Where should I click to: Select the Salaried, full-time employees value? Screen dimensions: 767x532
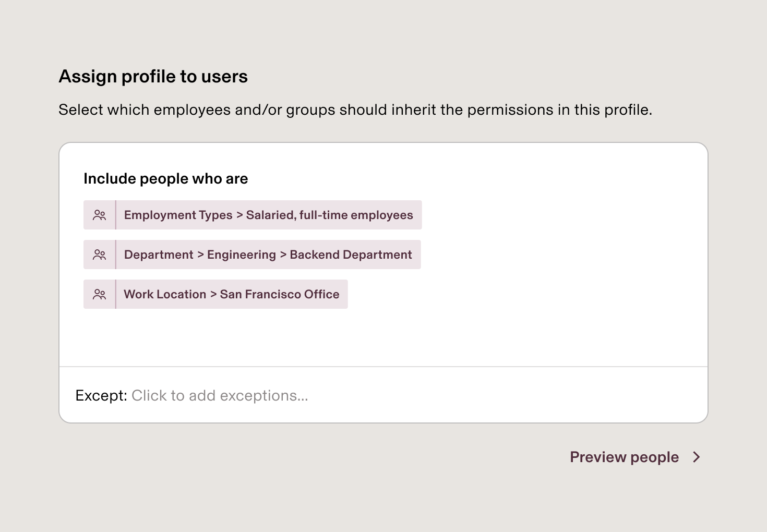click(x=329, y=215)
